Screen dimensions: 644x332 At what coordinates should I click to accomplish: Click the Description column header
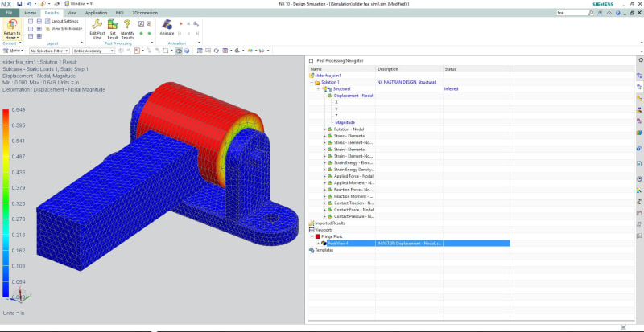coord(409,69)
